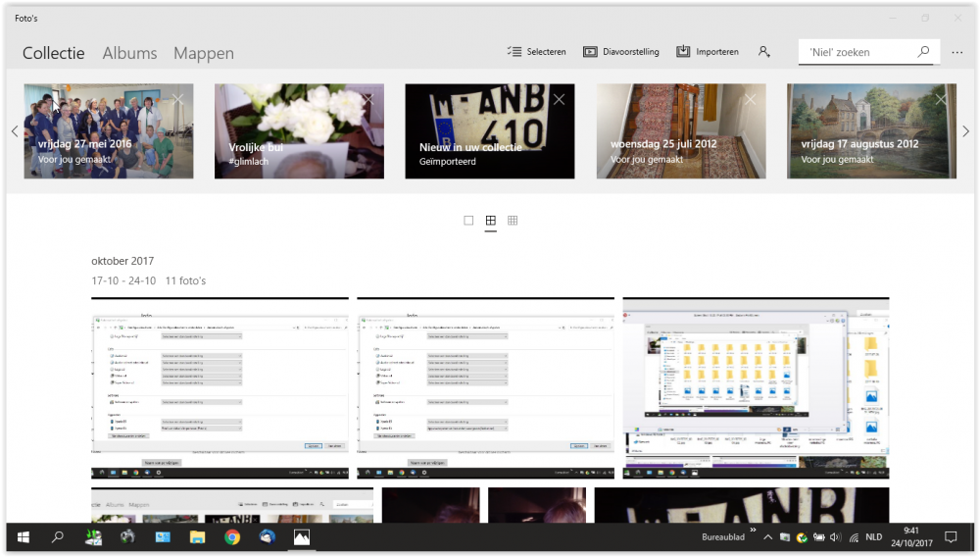The height and width of the screenshot is (557, 980).
Task: Dismiss the vrijdag 27 mei 2016 card
Action: 178,99
